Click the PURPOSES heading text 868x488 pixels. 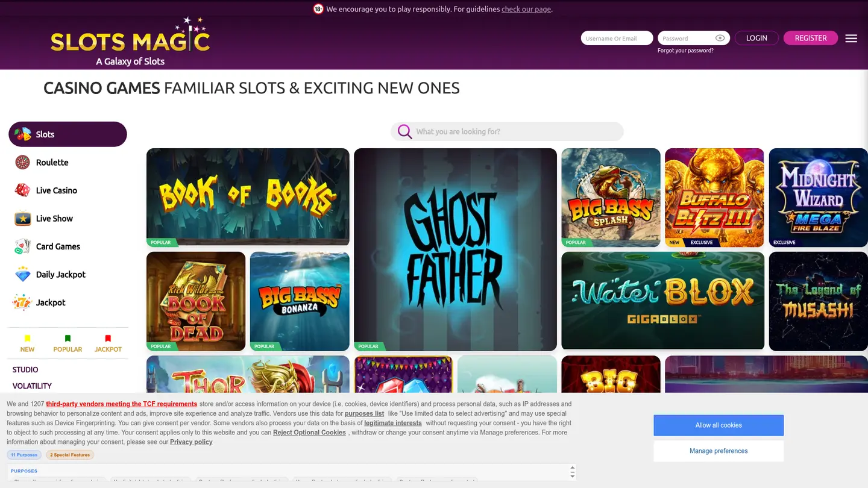click(x=24, y=471)
